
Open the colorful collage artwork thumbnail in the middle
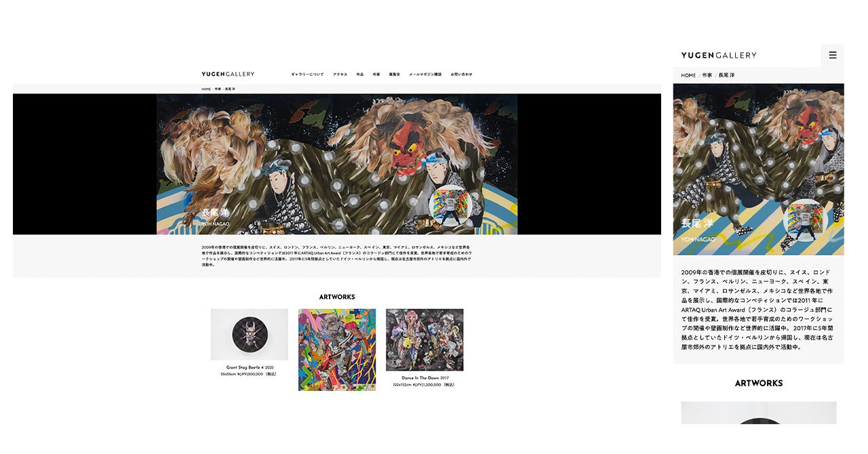(x=337, y=350)
